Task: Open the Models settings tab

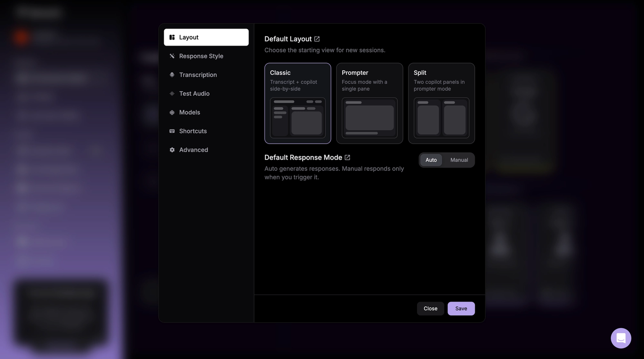Action: point(206,112)
